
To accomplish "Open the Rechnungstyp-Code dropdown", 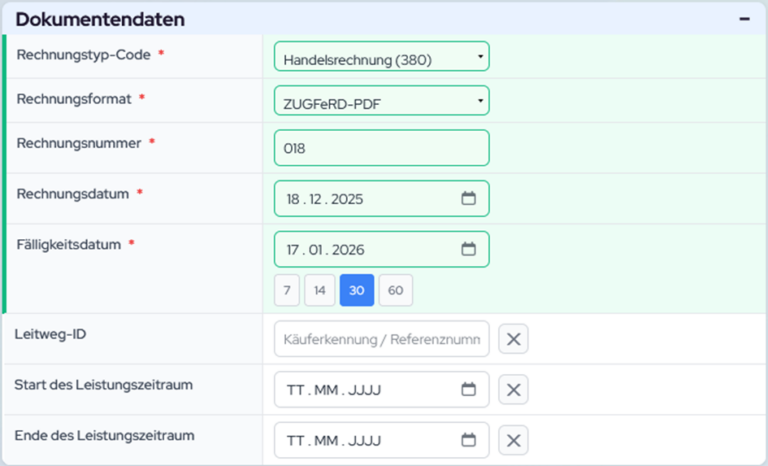I will (x=381, y=57).
